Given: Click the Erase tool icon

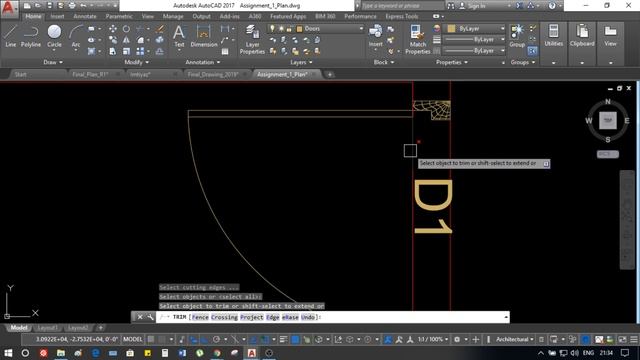Looking at the screenshot, I should point(160,29).
